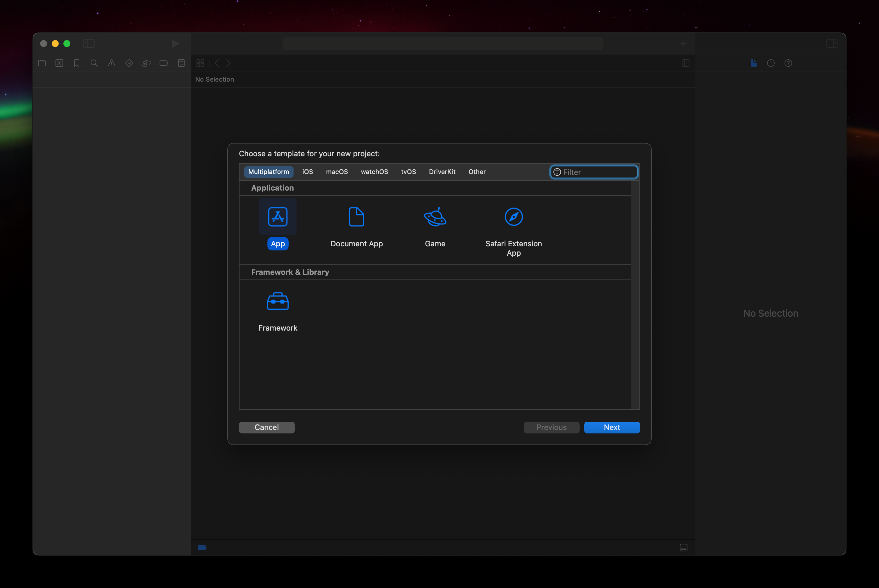Select the Multiplatform tab
The width and height of the screenshot is (879, 588).
(268, 171)
